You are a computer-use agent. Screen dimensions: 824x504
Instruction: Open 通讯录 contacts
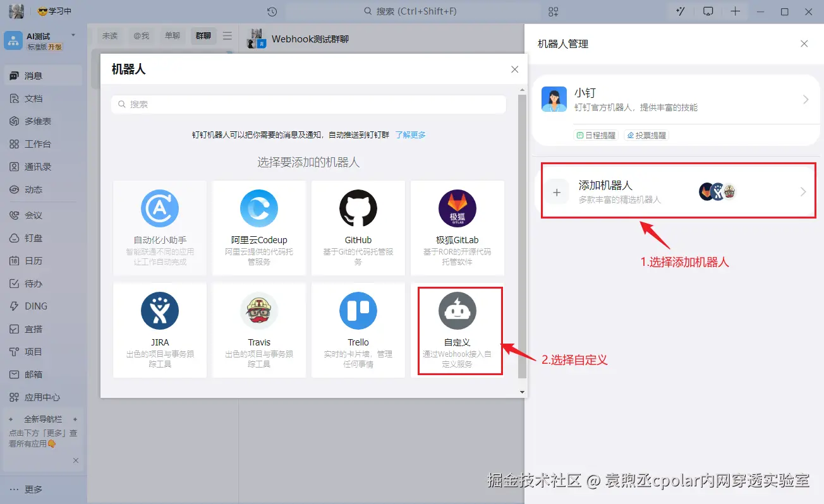coord(42,167)
